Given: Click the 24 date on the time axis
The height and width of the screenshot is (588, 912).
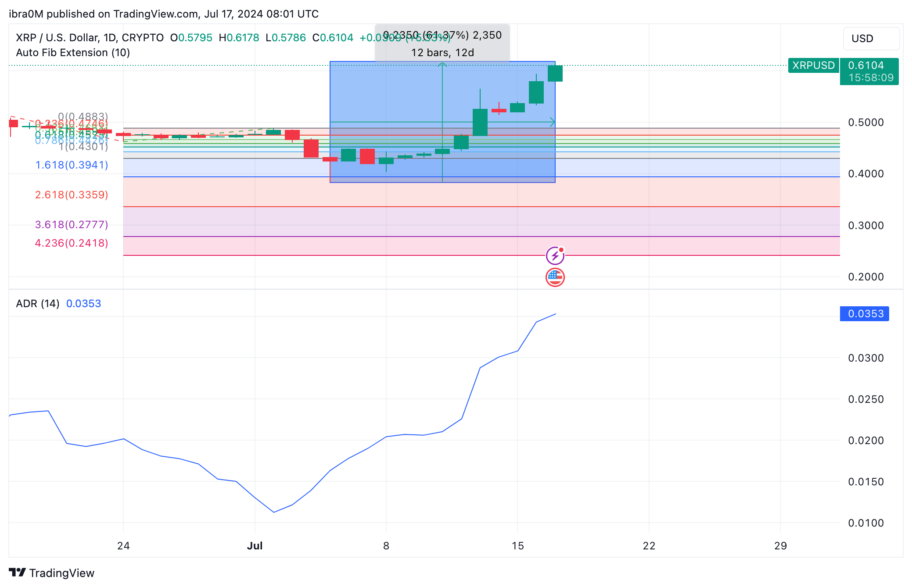Looking at the screenshot, I should 123,546.
